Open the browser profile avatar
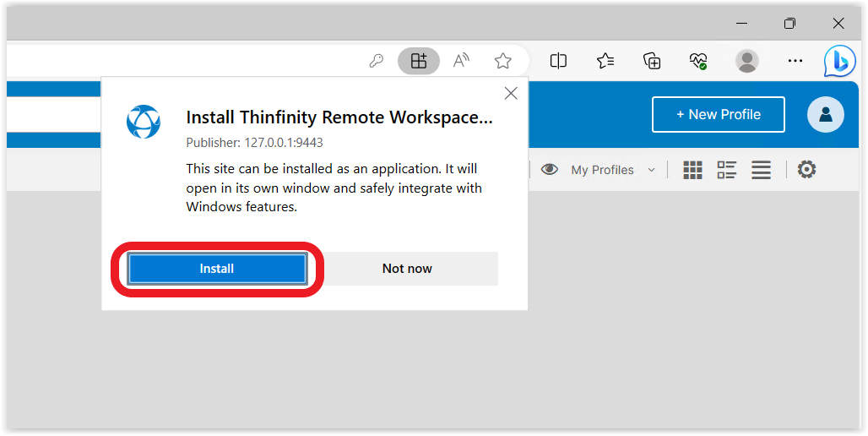Image resolution: width=868 pixels, height=436 pixels. tap(746, 61)
